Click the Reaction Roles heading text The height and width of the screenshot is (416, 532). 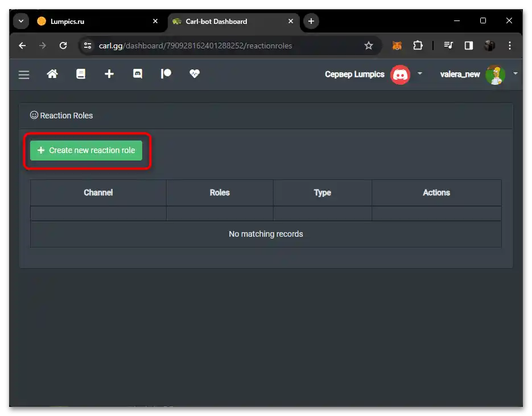(x=67, y=116)
